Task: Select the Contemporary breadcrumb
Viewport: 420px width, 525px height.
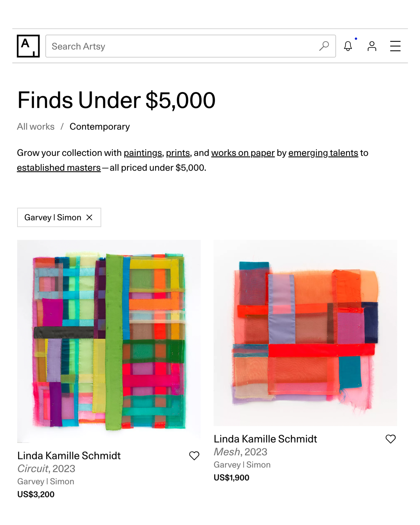Action: tap(100, 127)
